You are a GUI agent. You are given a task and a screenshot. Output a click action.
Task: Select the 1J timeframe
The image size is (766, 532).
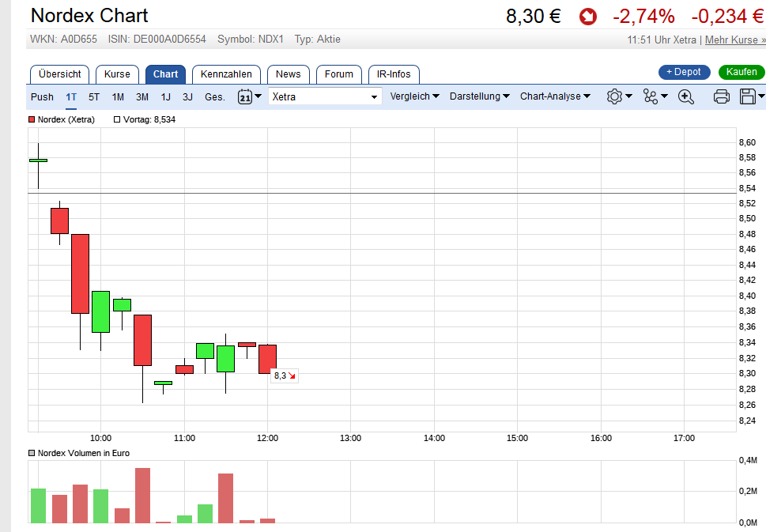(x=165, y=96)
